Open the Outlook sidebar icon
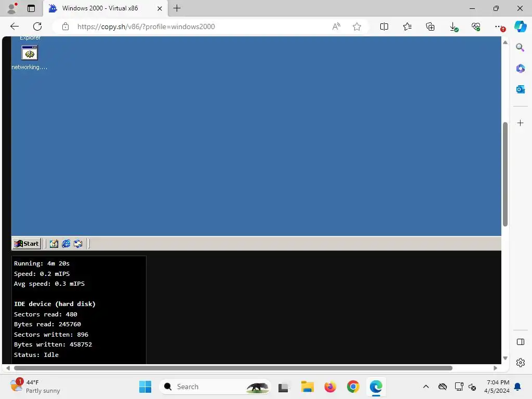This screenshot has width=532, height=399. tap(520, 89)
